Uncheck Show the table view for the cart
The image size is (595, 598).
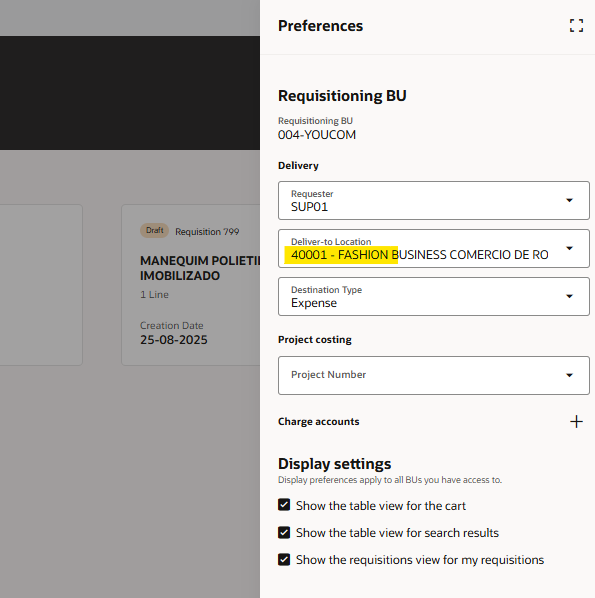[284, 505]
